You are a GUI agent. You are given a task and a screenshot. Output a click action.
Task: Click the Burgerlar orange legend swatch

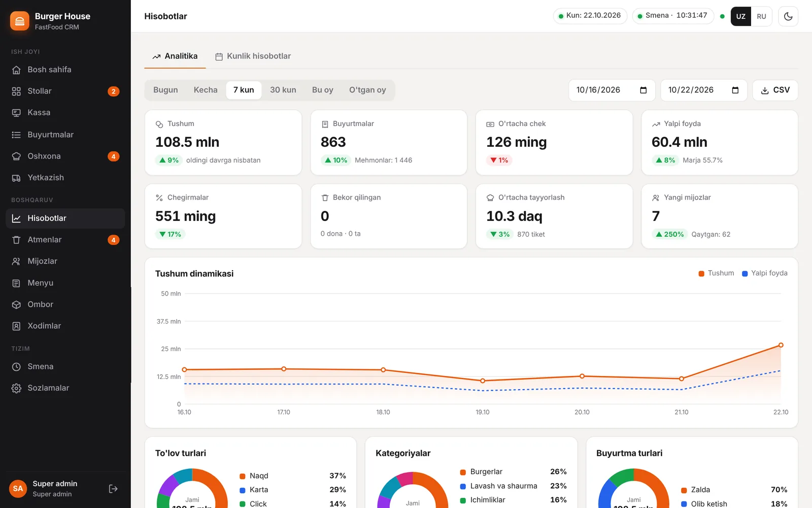463,472
